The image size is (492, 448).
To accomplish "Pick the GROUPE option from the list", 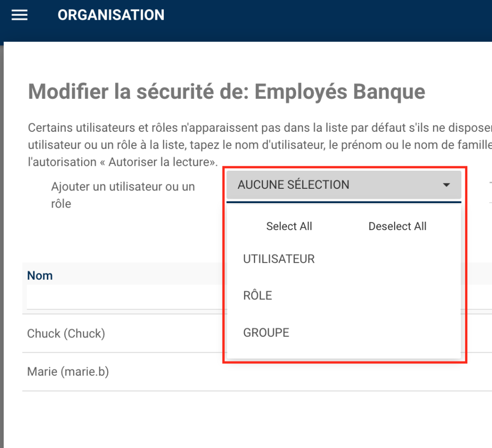I will (x=266, y=333).
